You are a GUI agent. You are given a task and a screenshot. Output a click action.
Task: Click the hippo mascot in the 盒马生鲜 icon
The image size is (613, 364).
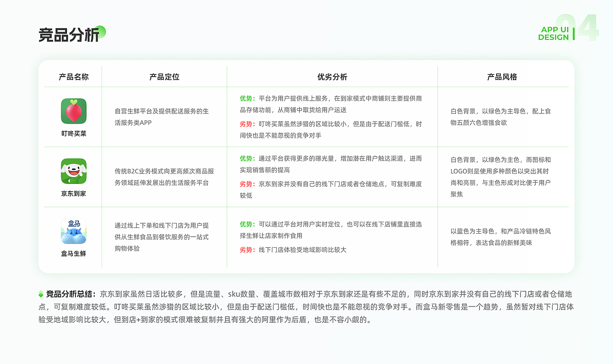tap(73, 235)
